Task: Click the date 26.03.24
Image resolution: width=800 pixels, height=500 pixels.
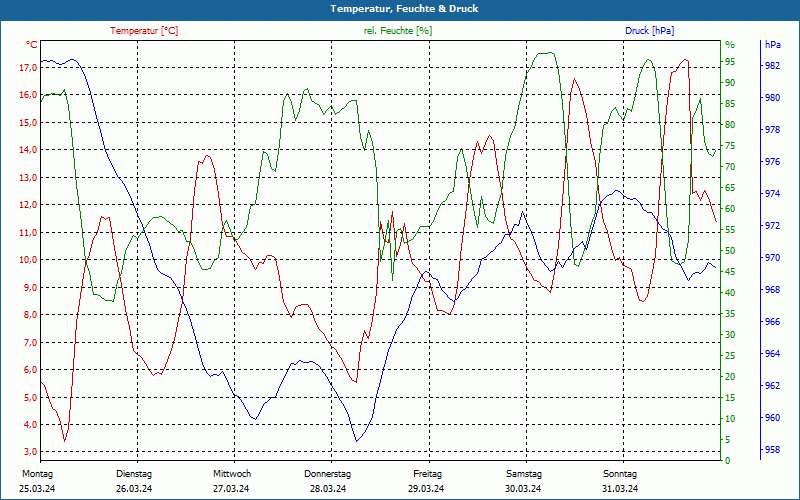Action: [134, 489]
